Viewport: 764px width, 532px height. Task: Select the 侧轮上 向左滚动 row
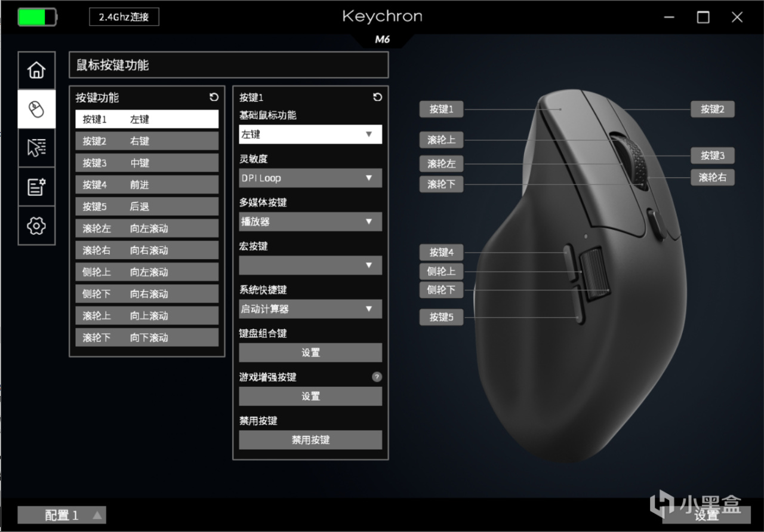(147, 272)
